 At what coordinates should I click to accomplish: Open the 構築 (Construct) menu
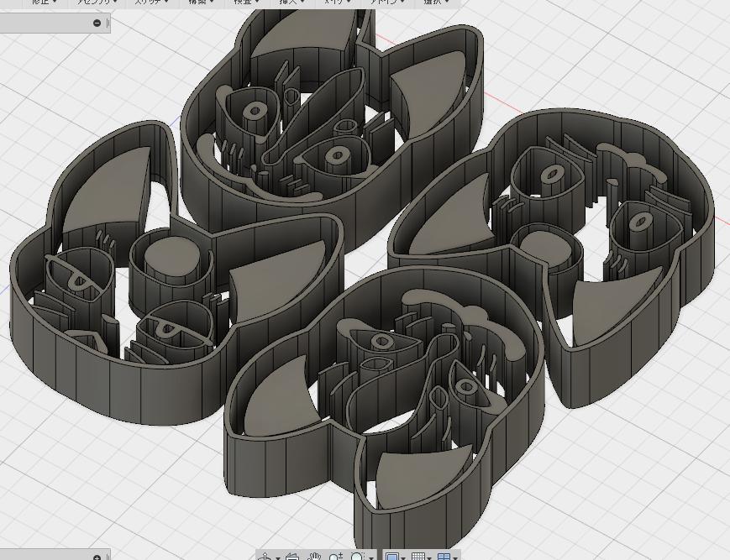[x=202, y=2]
